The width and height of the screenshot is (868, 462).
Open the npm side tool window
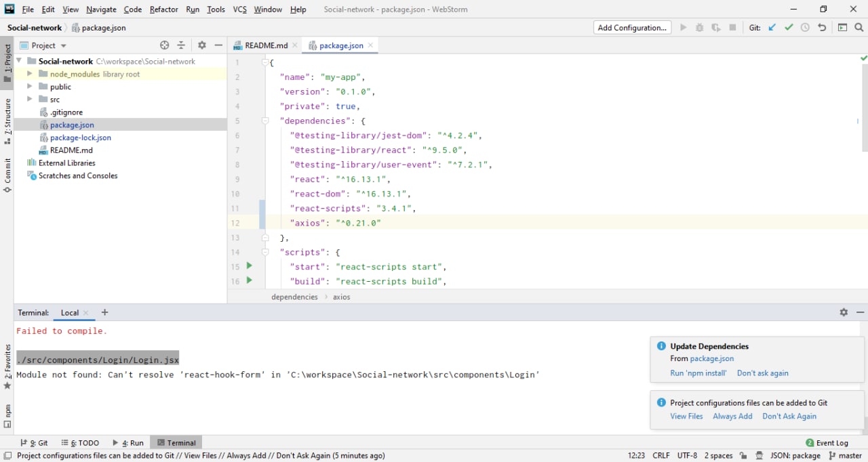coord(7,416)
